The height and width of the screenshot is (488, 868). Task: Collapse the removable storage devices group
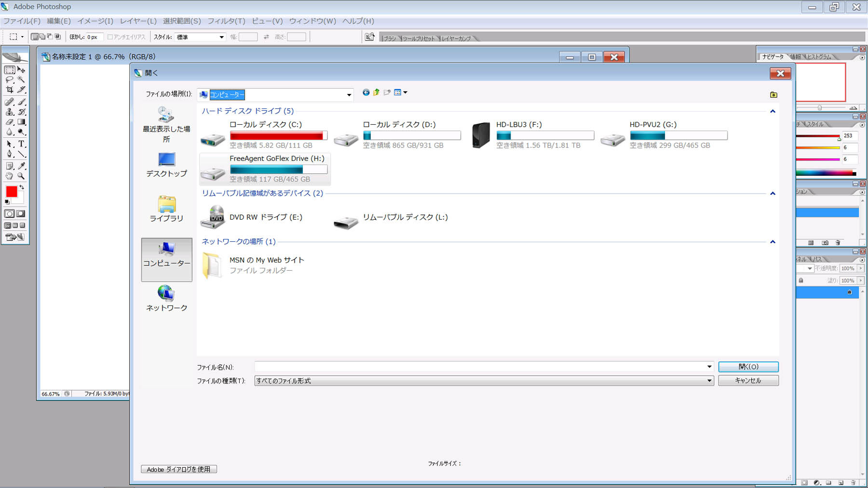pyautogui.click(x=773, y=194)
